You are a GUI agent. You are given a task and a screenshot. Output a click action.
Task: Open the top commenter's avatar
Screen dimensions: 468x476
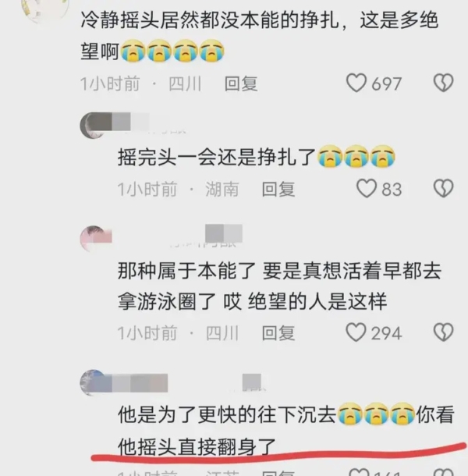[45, 9]
